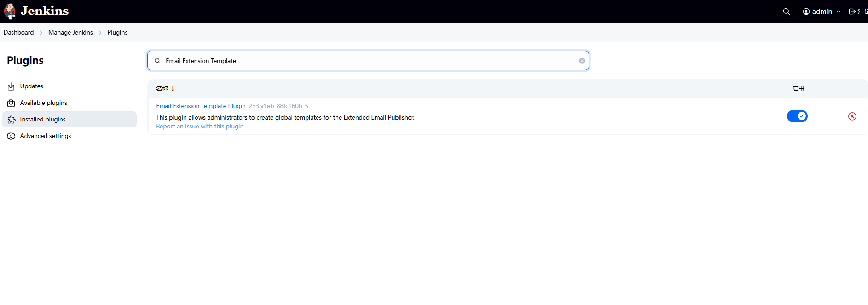Go to Available plugins page
The width and height of the screenshot is (868, 305).
(43, 103)
